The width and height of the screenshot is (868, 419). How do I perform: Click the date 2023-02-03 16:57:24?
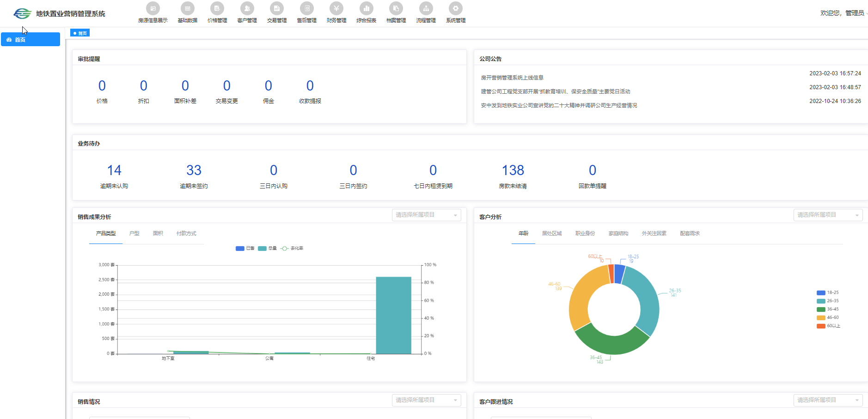click(835, 73)
